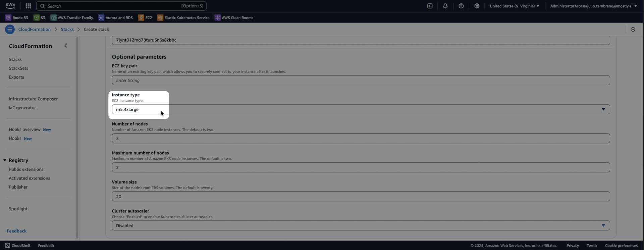Open EC2 service shortcut

coord(145,18)
